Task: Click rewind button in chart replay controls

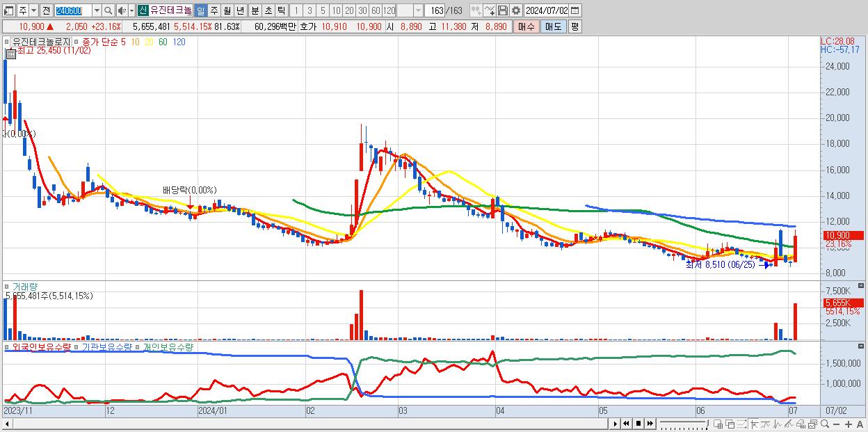Action: [627, 424]
